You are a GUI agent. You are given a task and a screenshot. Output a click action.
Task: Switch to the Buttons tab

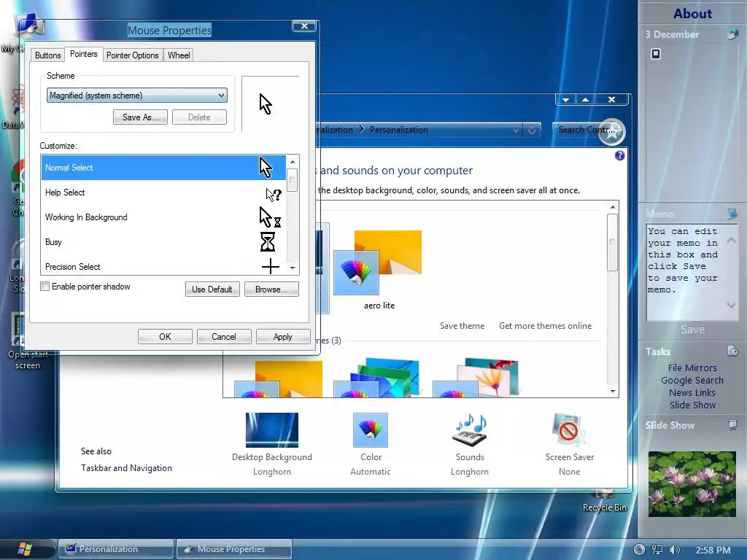[x=47, y=55]
